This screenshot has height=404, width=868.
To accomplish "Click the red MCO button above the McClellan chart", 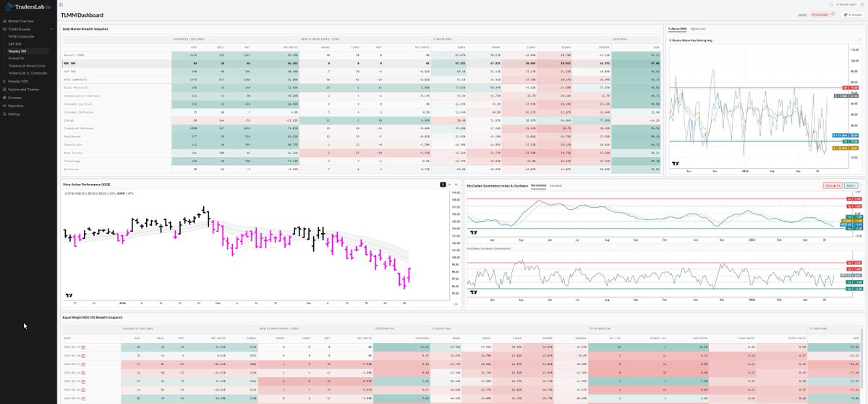I will pyautogui.click(x=833, y=185).
